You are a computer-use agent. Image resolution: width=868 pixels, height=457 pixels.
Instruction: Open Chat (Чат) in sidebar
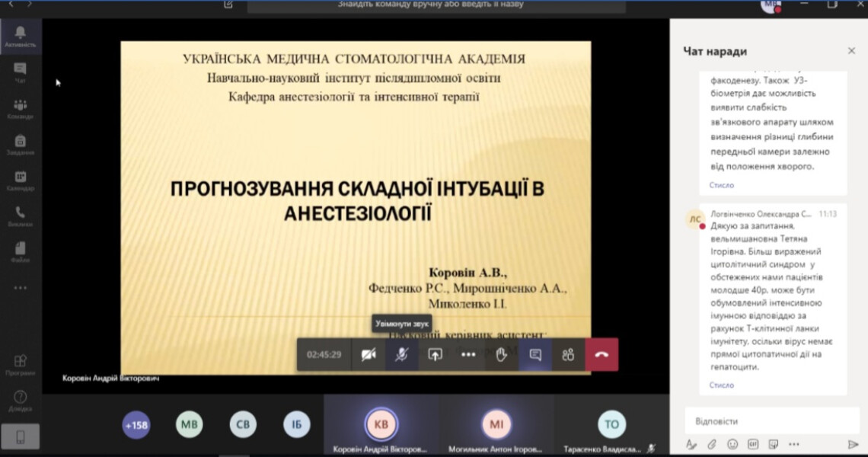20,72
